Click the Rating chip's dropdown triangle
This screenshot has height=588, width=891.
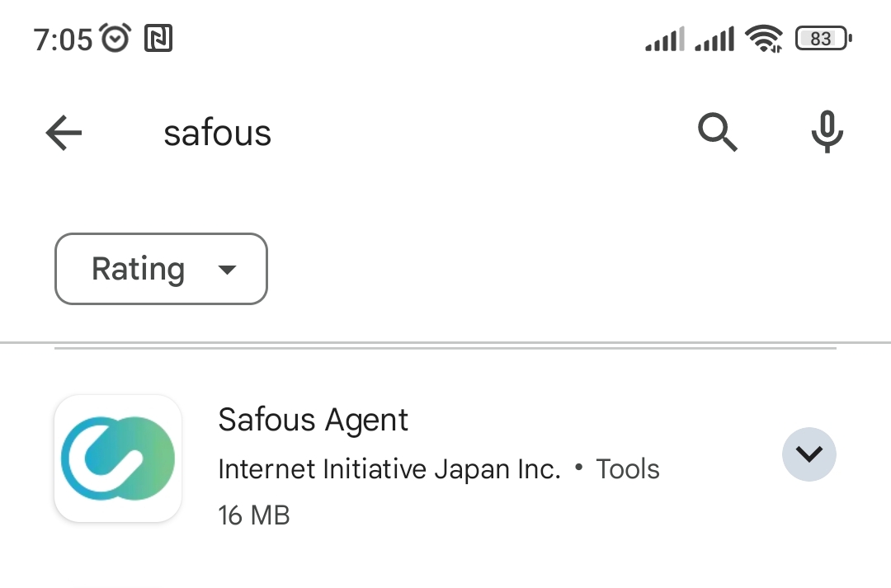tap(227, 270)
